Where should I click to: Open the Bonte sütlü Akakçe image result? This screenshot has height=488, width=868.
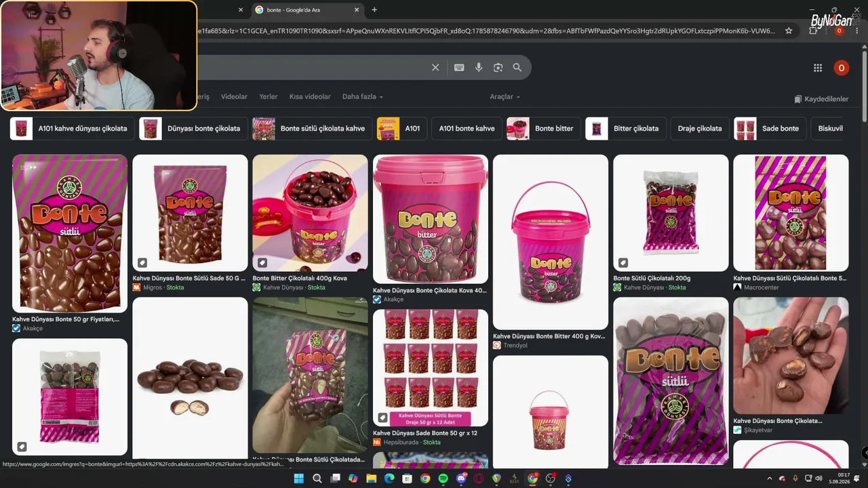70,233
